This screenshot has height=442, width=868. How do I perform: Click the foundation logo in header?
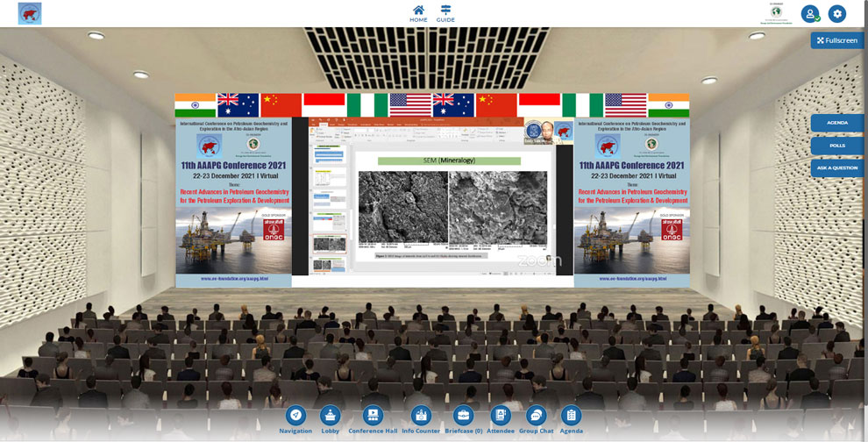click(x=776, y=13)
